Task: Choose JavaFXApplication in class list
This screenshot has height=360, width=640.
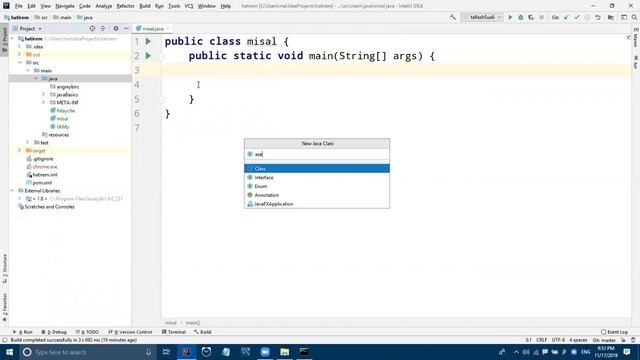Action: tap(317, 204)
